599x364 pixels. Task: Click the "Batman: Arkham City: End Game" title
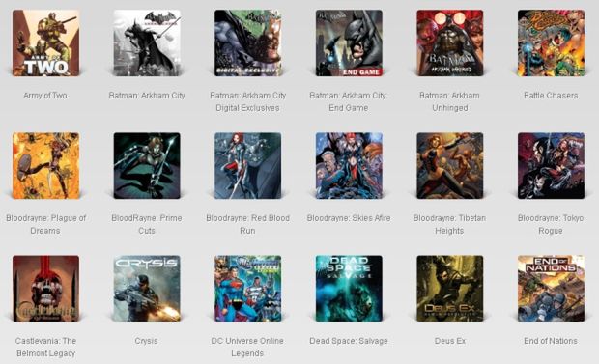pos(349,101)
